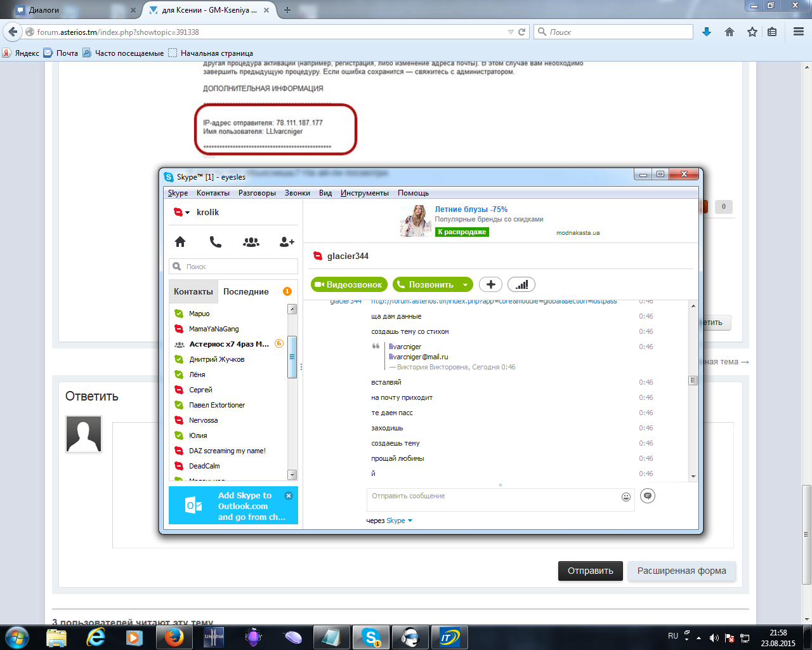812x650 pixels.
Task: Open Часто посещаемые bookmark folder
Action: click(123, 53)
